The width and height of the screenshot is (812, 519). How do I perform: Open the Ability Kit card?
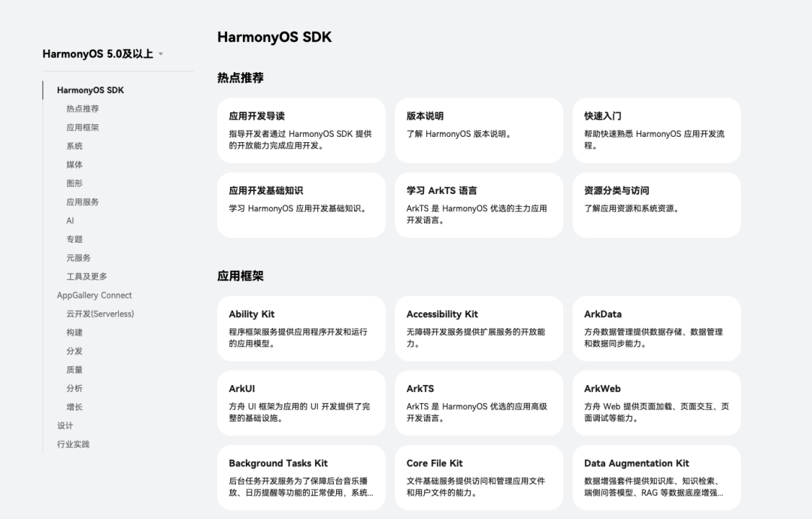click(x=301, y=329)
